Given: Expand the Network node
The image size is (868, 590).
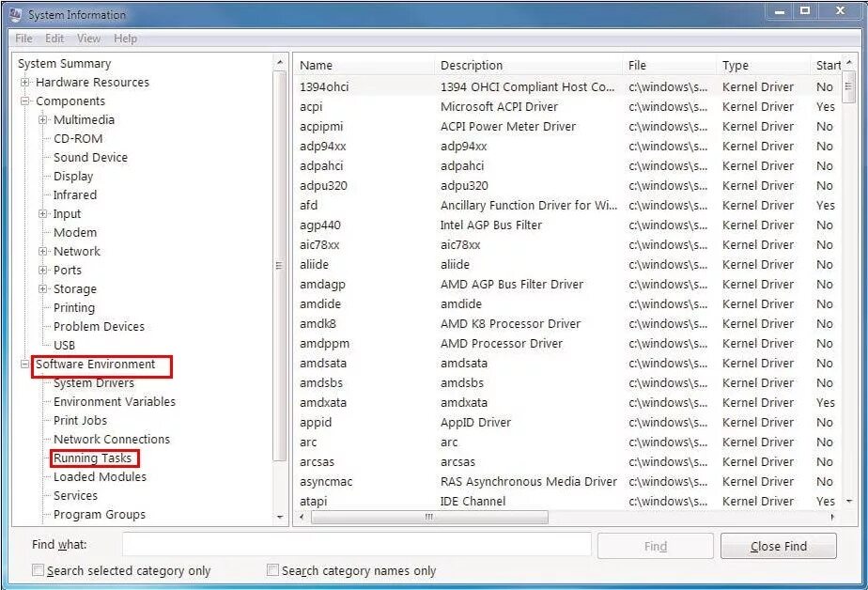Looking at the screenshot, I should point(42,251).
